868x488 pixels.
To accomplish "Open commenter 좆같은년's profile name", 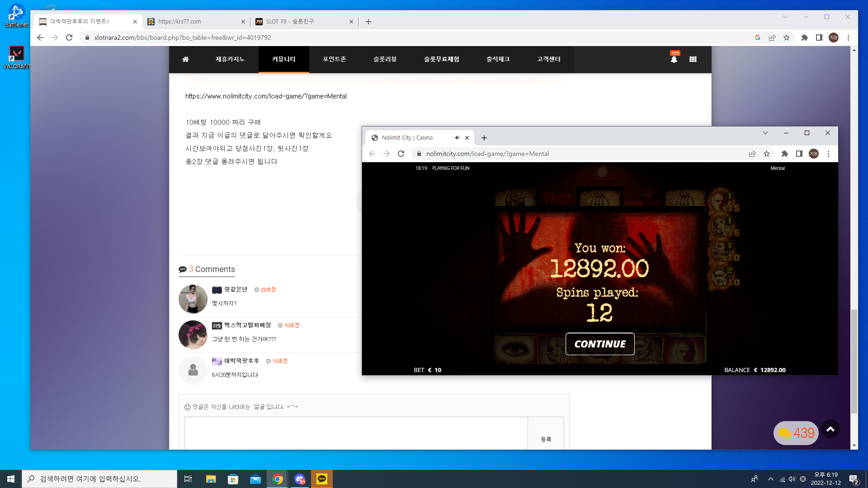I will coord(236,290).
